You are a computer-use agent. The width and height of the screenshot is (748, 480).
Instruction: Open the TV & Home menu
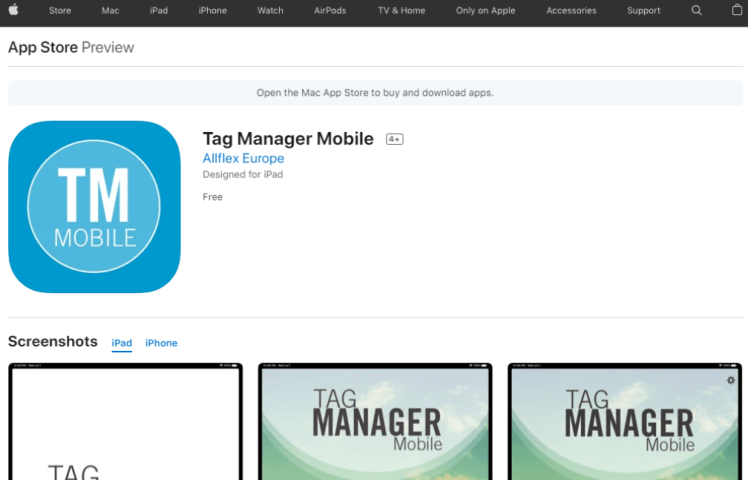[401, 10]
